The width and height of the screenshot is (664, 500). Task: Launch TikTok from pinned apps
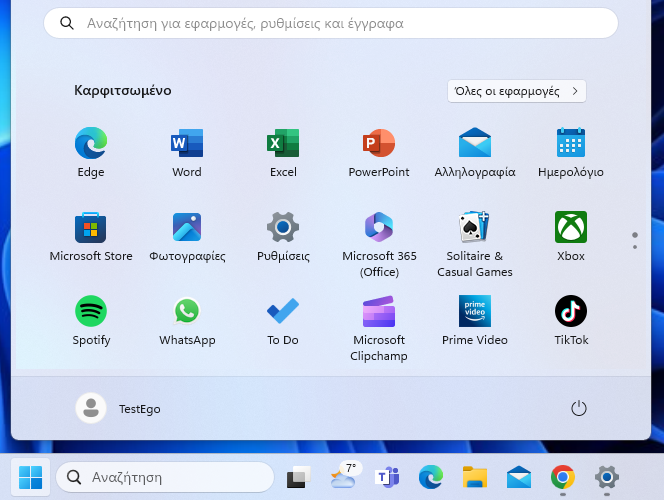pyautogui.click(x=571, y=321)
